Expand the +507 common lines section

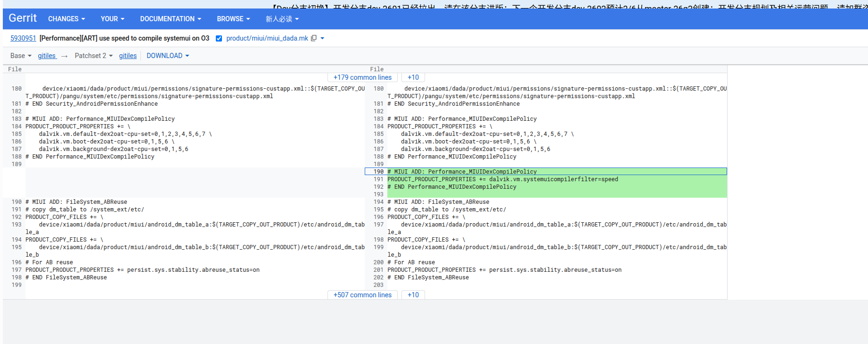point(362,295)
